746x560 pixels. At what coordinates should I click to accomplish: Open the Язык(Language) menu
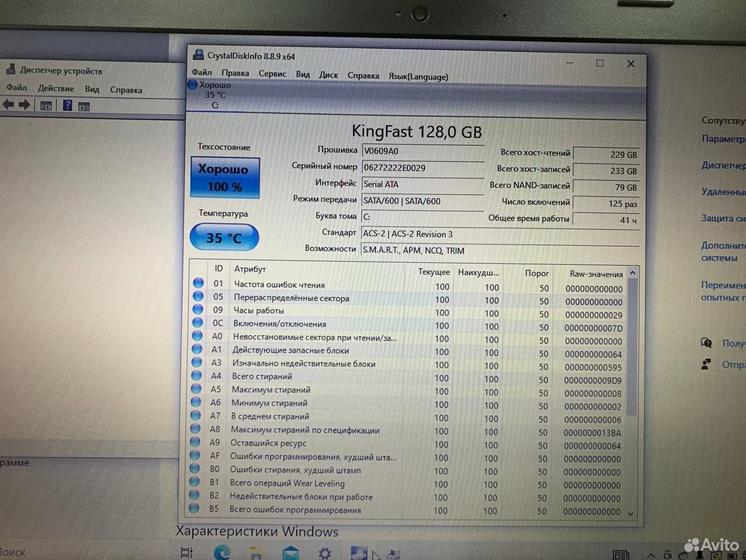[x=418, y=77]
